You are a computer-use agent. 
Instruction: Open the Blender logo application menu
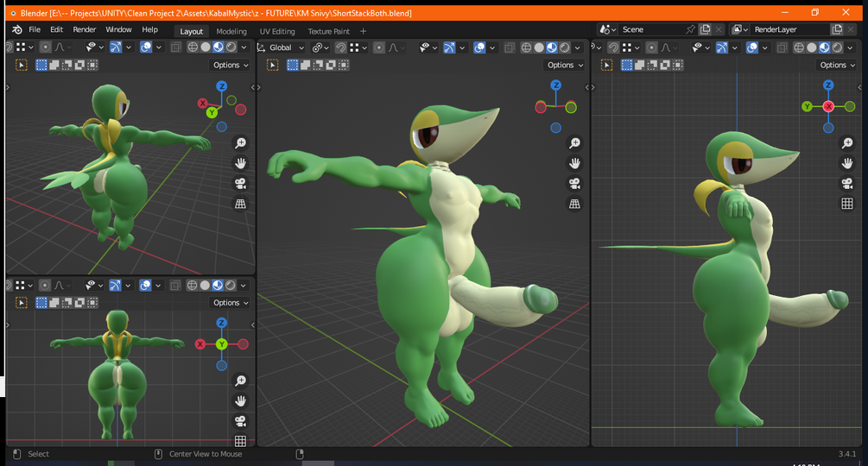[17, 30]
